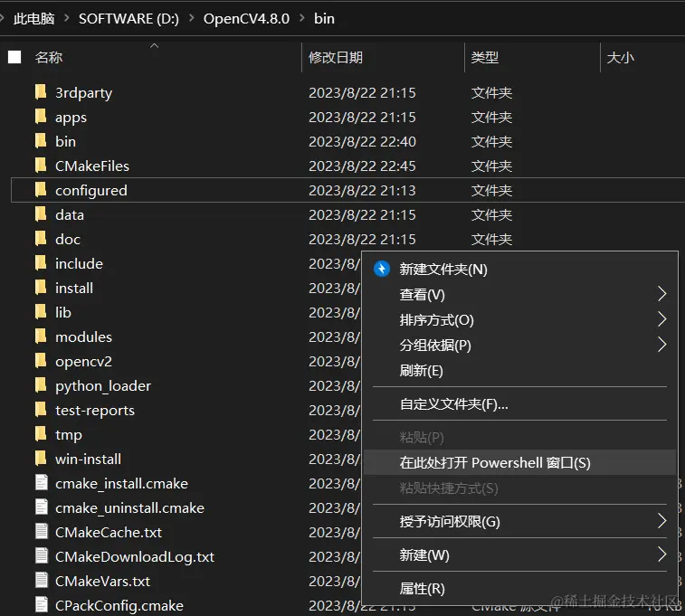Click the bin folder icon
Screen dimensions: 685x616
coord(41,141)
